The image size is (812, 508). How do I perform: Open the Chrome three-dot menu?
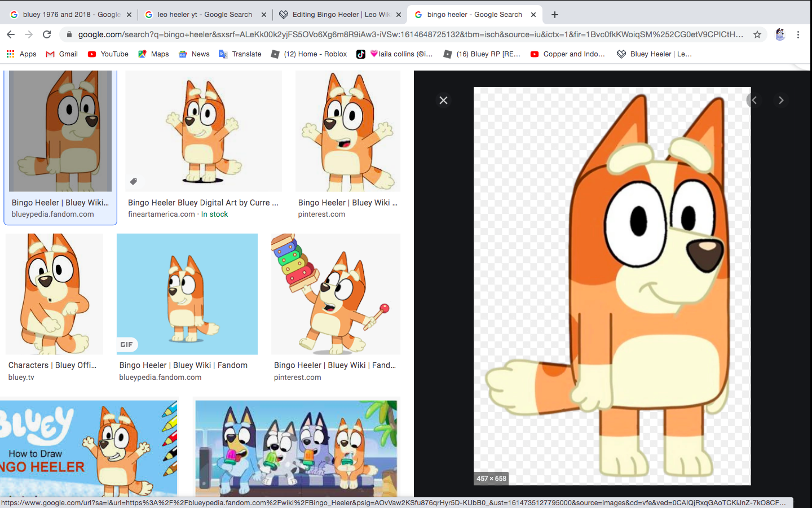(x=798, y=34)
